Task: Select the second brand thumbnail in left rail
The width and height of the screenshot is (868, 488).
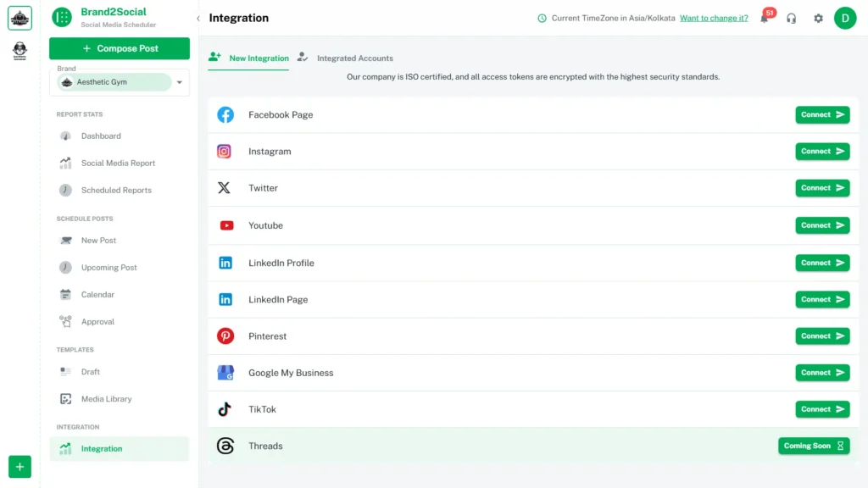Action: point(20,50)
